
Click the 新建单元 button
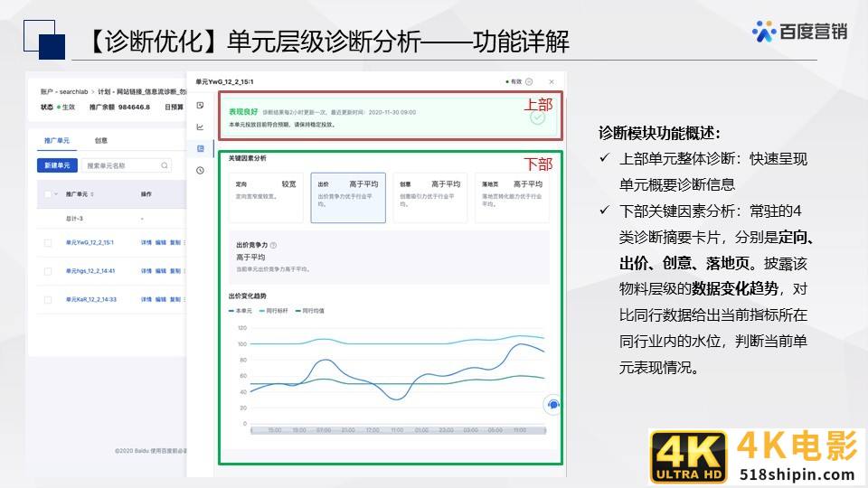coord(57,165)
